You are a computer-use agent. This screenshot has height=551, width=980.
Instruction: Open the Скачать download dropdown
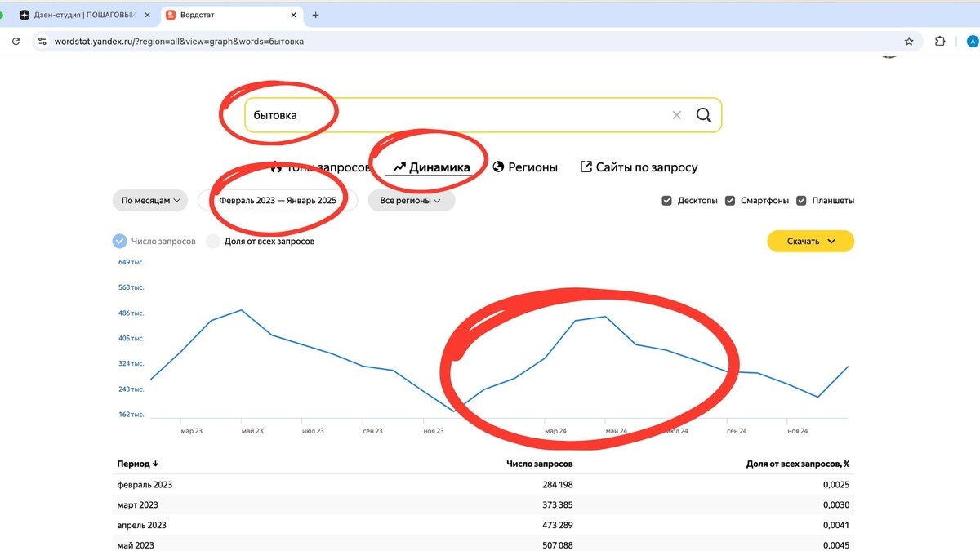810,241
